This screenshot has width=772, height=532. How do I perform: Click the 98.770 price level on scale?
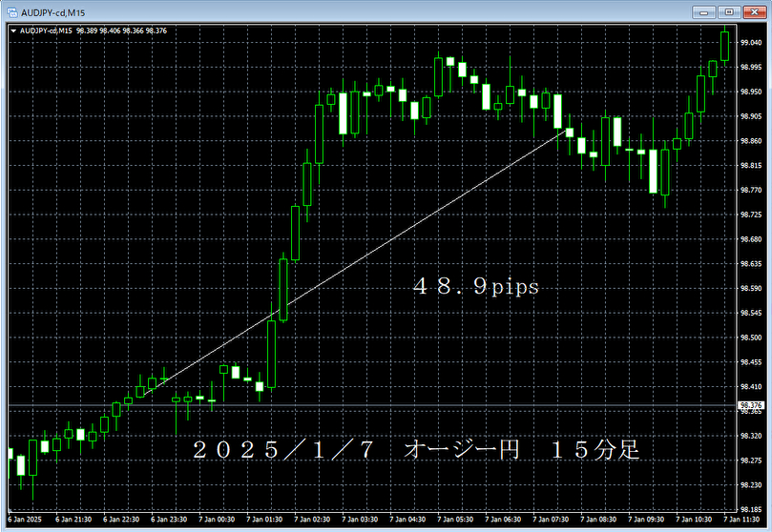coord(751,191)
